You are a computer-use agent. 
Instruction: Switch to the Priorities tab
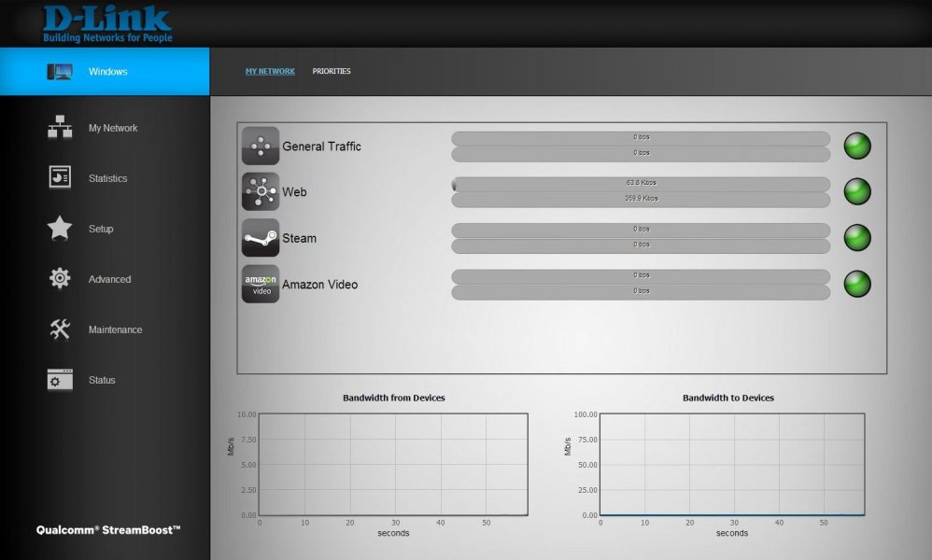[332, 71]
